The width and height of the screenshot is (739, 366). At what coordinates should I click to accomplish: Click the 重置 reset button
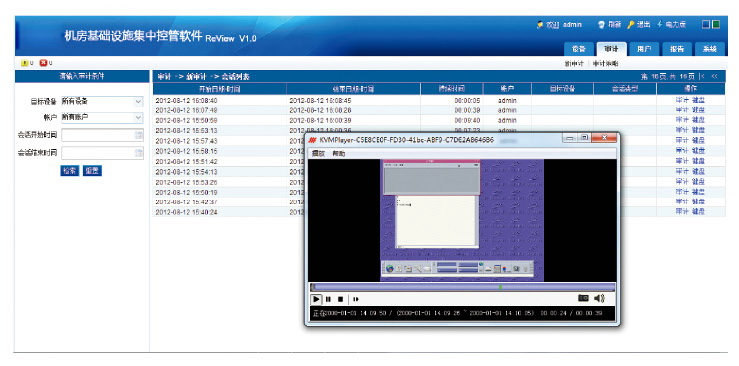click(x=92, y=171)
